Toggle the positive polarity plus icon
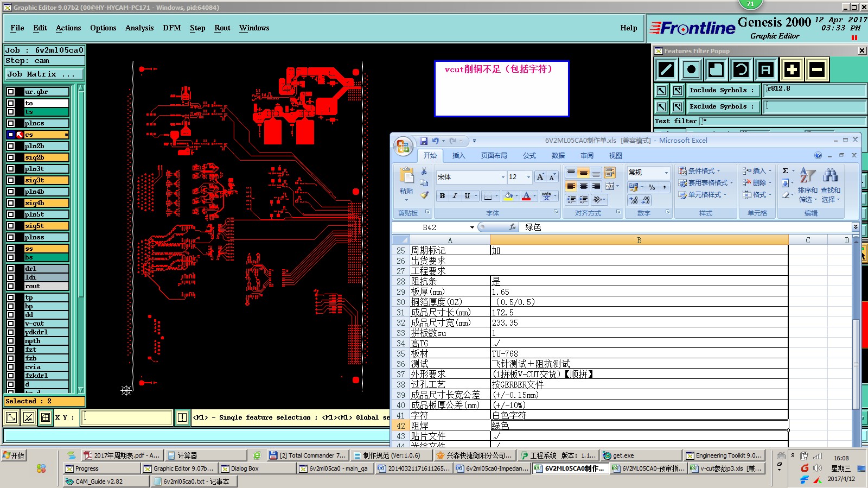The image size is (868, 488). 792,69
